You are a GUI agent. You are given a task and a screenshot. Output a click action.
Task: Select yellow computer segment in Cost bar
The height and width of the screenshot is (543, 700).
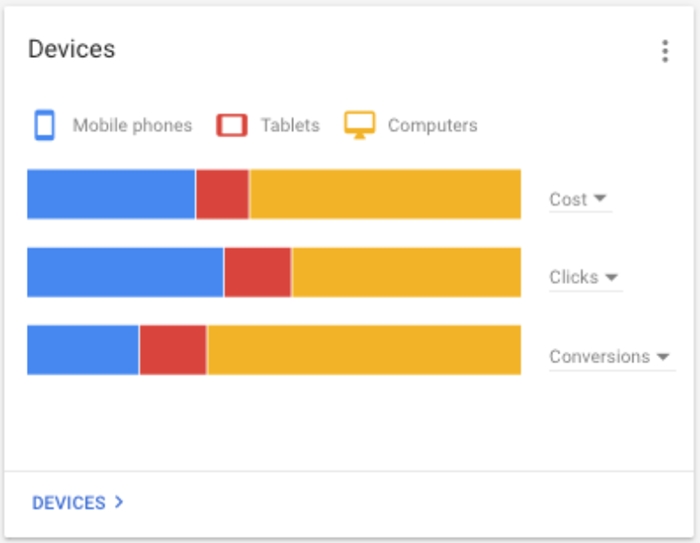click(x=385, y=194)
